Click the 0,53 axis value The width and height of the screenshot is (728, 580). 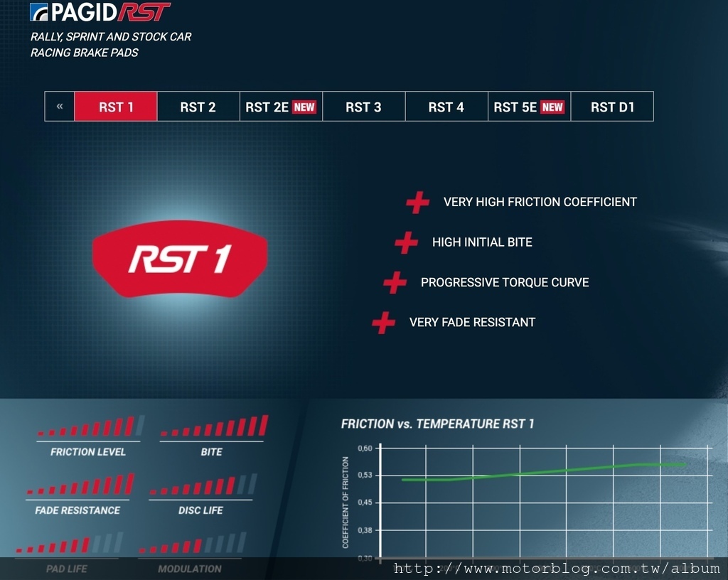tap(365, 475)
